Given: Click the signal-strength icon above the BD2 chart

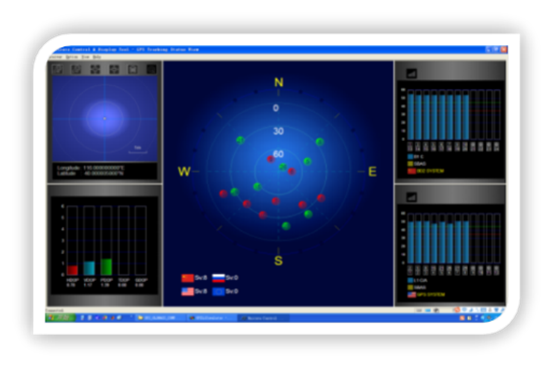Looking at the screenshot, I should point(411,73).
